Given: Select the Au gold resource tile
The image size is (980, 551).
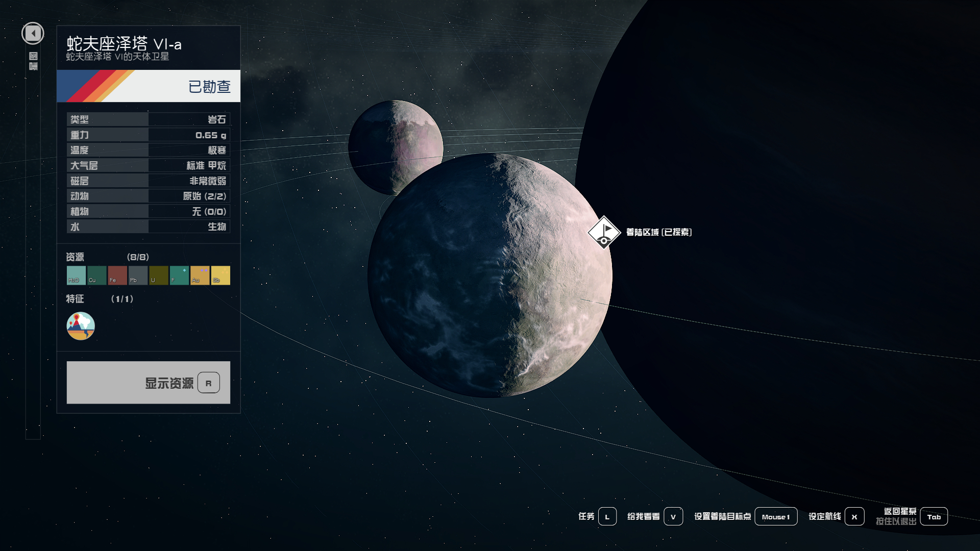Looking at the screenshot, I should [x=200, y=275].
